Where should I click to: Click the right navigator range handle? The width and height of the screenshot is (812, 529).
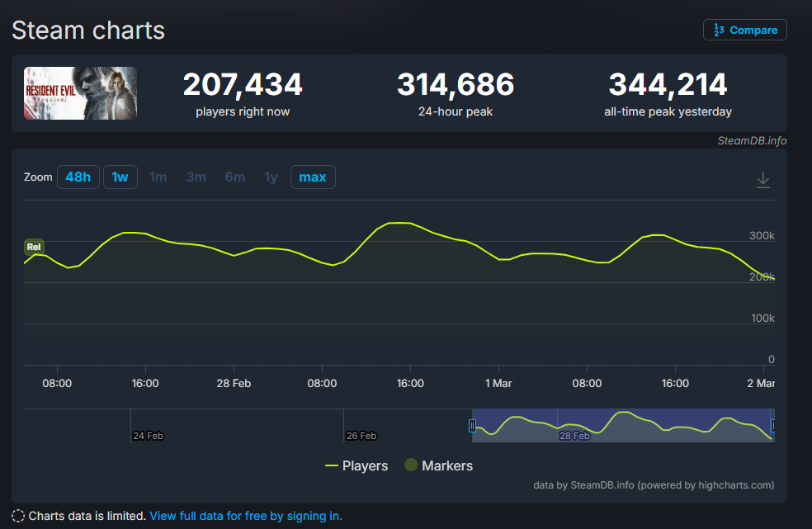[773, 426]
